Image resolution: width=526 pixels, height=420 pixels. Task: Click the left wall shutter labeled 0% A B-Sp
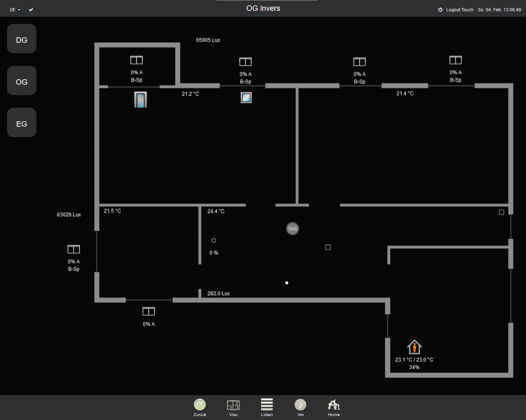click(x=73, y=249)
